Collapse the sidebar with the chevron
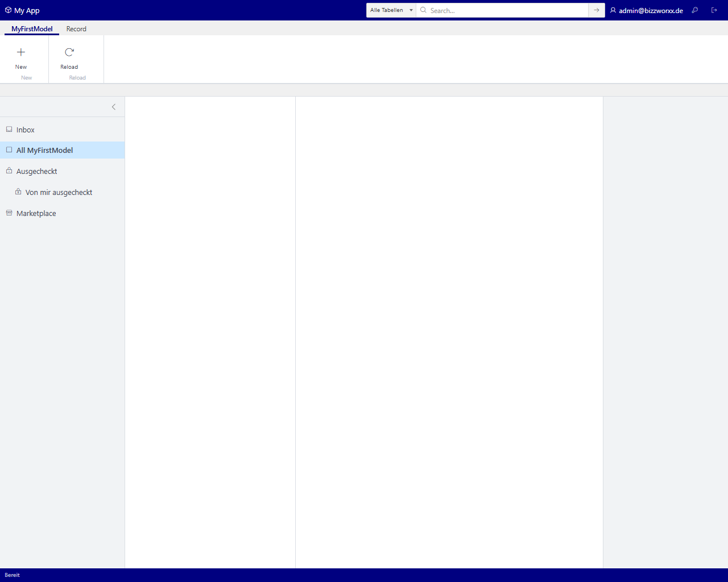 [x=114, y=107]
